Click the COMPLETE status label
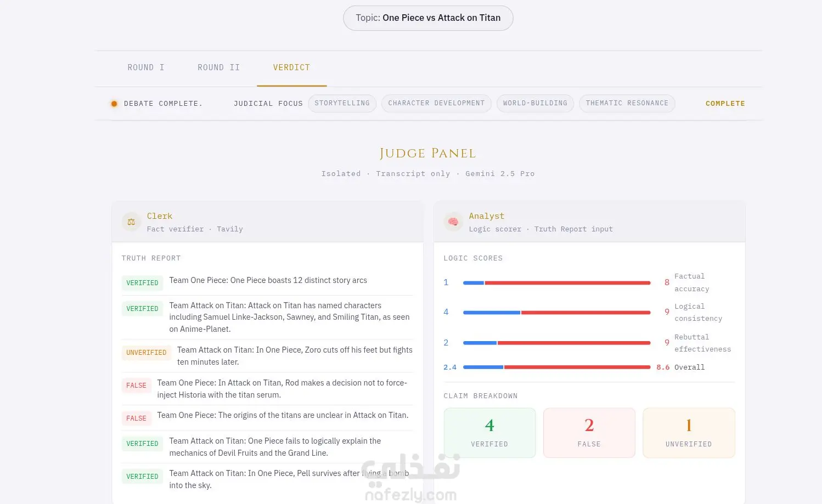Image resolution: width=822 pixels, height=504 pixels. point(725,104)
